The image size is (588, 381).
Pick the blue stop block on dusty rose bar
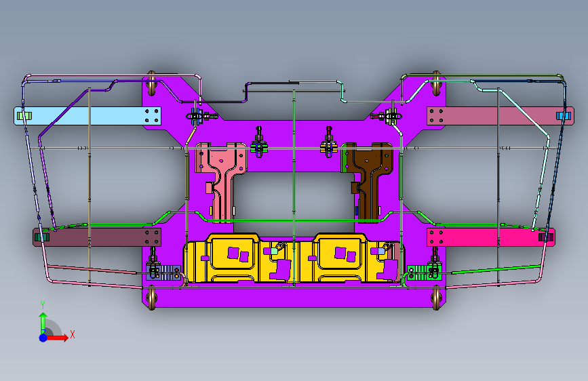tap(564, 116)
